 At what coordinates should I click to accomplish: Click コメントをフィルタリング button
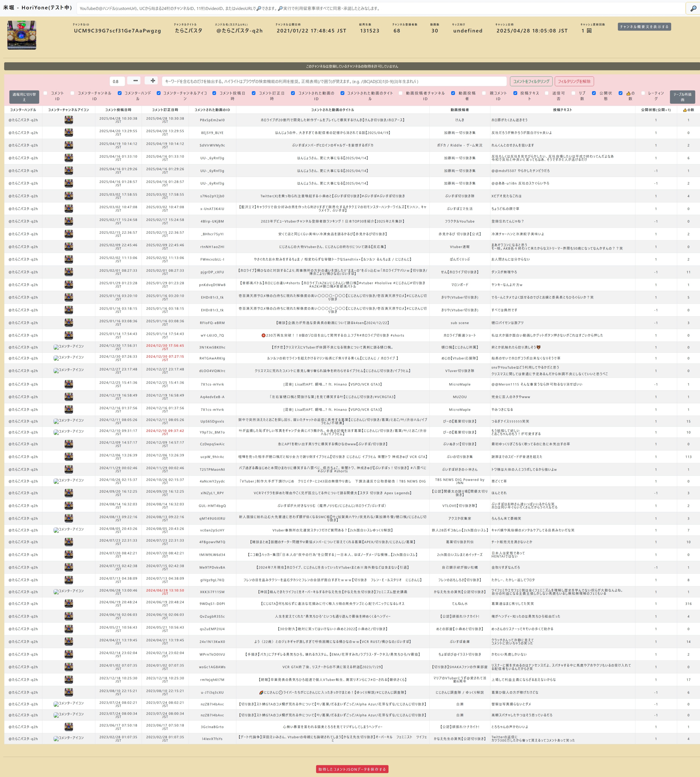[531, 81]
